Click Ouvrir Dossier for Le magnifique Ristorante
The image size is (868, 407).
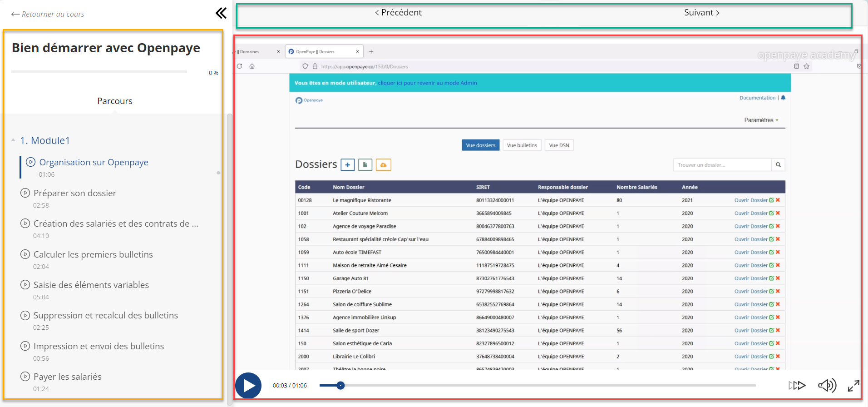pyautogui.click(x=751, y=200)
